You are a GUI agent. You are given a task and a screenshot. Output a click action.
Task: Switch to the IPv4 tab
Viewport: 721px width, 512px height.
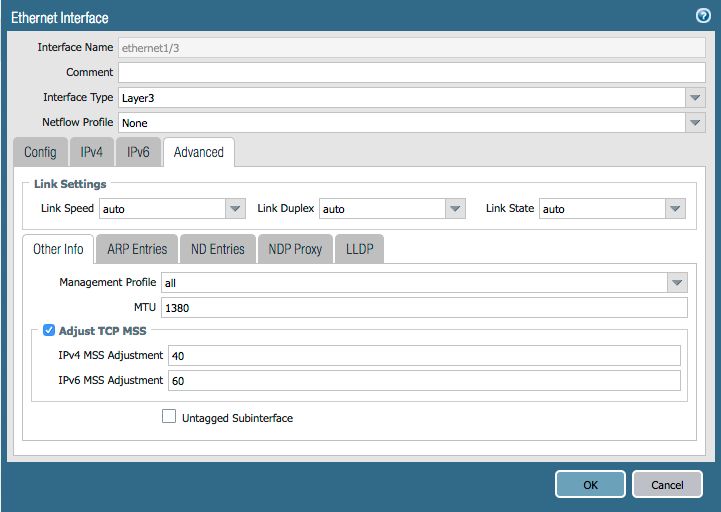click(x=91, y=152)
